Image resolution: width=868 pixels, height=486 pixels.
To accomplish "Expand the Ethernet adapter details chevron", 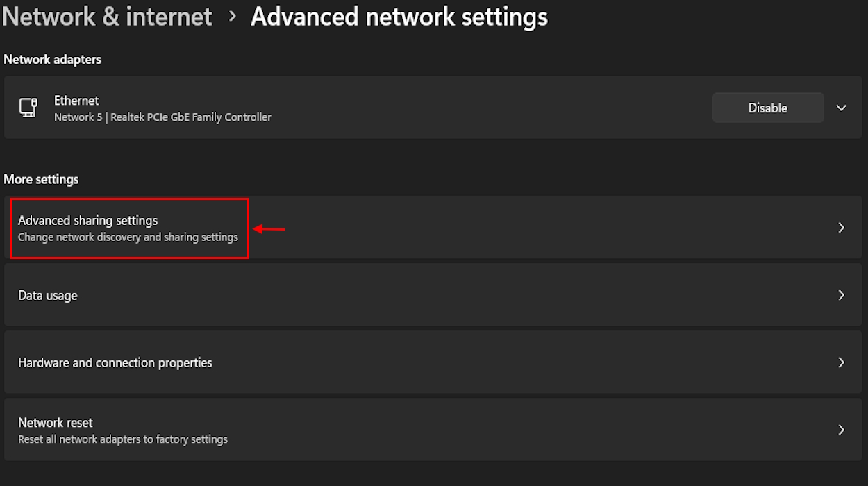I will click(x=841, y=108).
